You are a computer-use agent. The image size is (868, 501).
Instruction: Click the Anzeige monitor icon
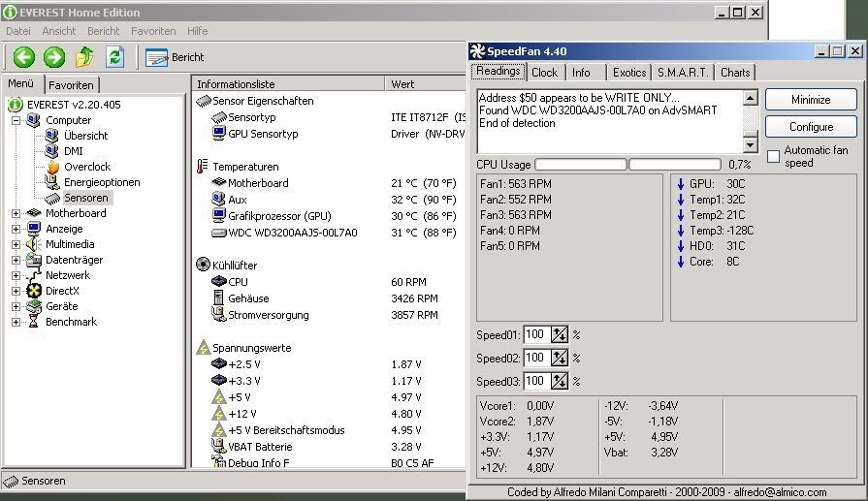click(34, 229)
